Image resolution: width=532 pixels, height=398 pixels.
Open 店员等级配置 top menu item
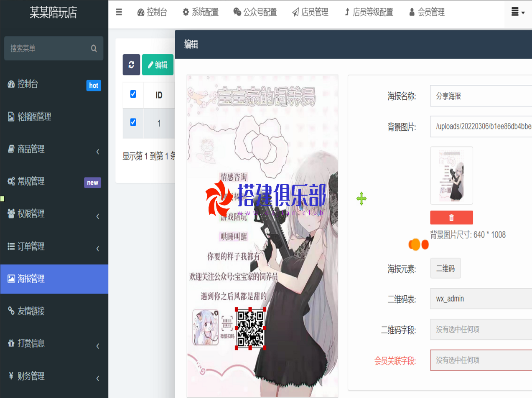(x=369, y=12)
